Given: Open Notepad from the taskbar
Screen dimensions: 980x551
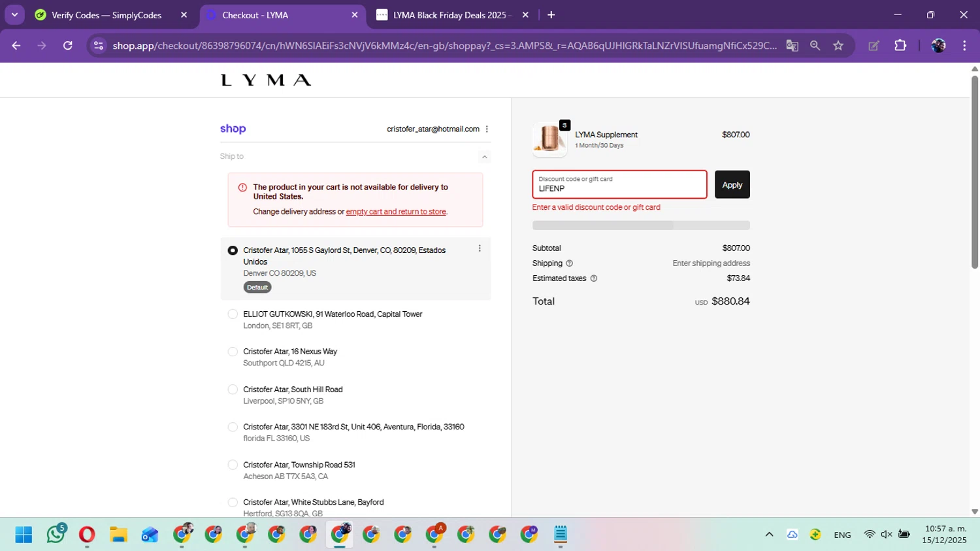Looking at the screenshot, I should [561, 535].
